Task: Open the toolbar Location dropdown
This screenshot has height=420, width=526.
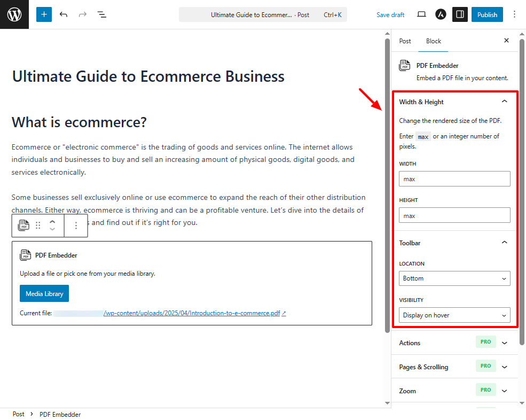Action: [454, 278]
